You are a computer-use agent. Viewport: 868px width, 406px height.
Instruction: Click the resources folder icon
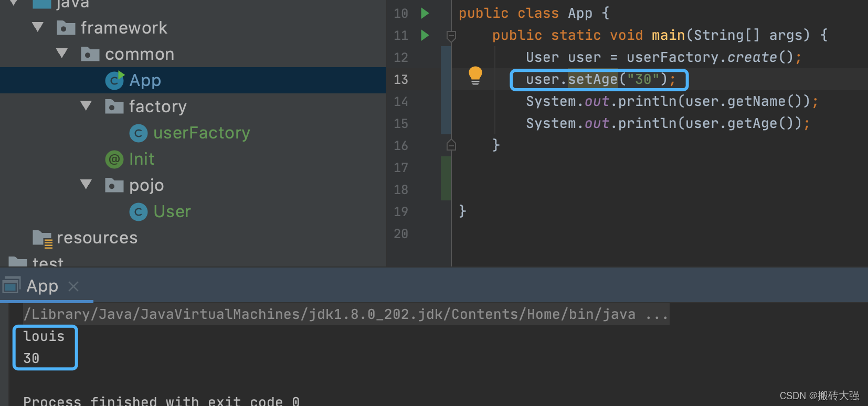tap(42, 239)
